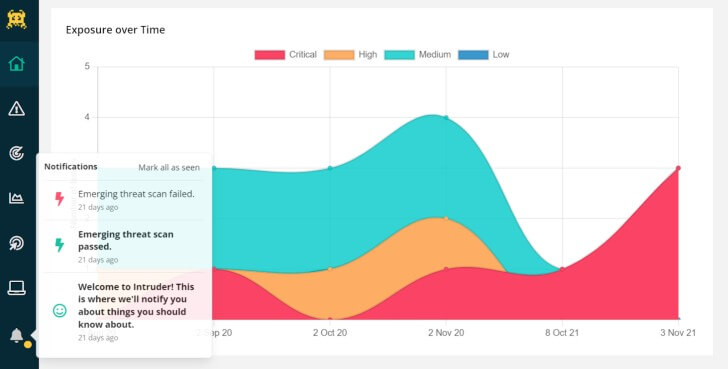Image resolution: width=728 pixels, height=369 pixels.
Task: Click Mark all as seen
Action: pyautogui.click(x=169, y=168)
